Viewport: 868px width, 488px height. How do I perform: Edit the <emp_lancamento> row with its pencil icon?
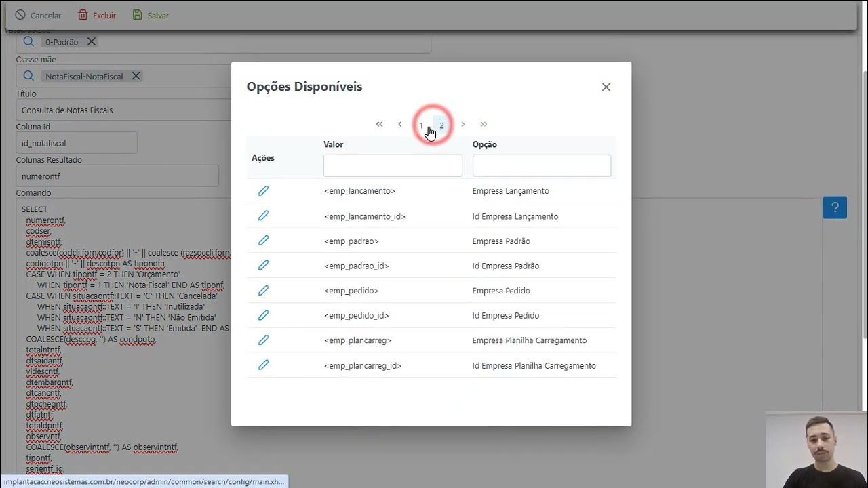tap(263, 191)
